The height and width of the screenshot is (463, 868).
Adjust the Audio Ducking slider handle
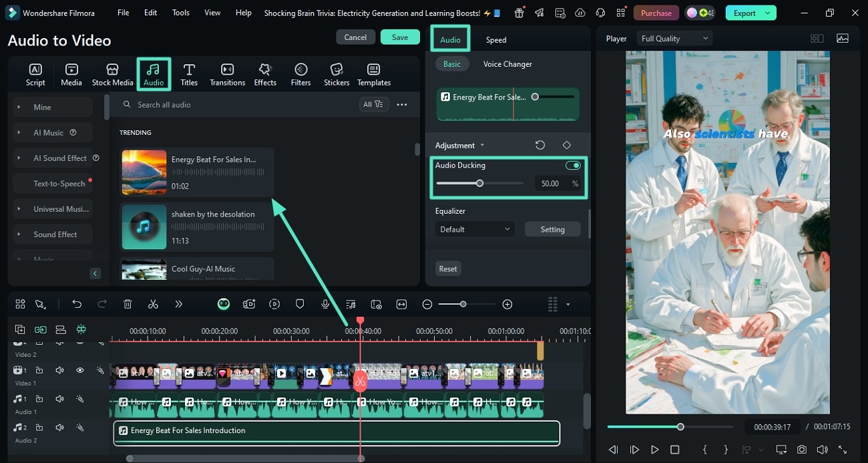click(479, 183)
